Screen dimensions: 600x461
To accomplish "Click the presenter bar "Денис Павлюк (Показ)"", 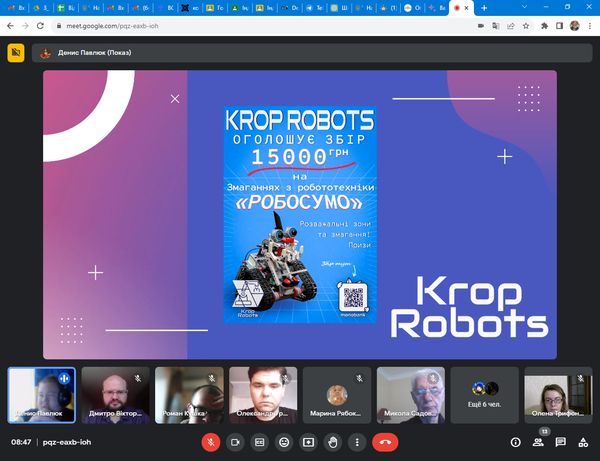I will pyautogui.click(x=95, y=52).
